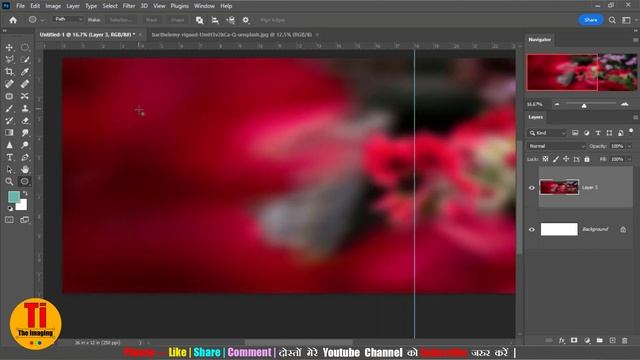Open the gear settings in options bar
Screen dimensions: 640x360
246,20
